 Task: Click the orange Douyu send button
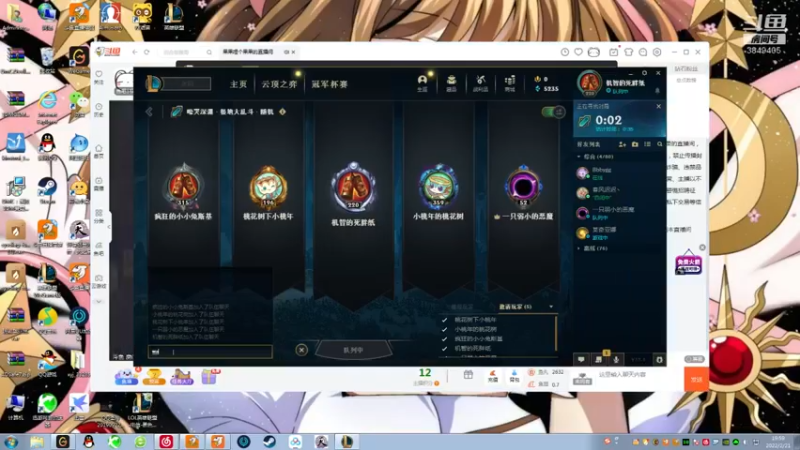pyautogui.click(x=696, y=380)
